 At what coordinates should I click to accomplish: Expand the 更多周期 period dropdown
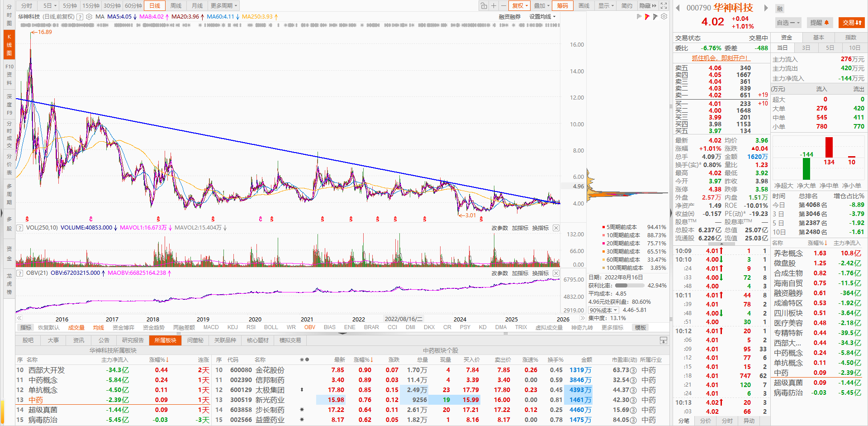224,6
